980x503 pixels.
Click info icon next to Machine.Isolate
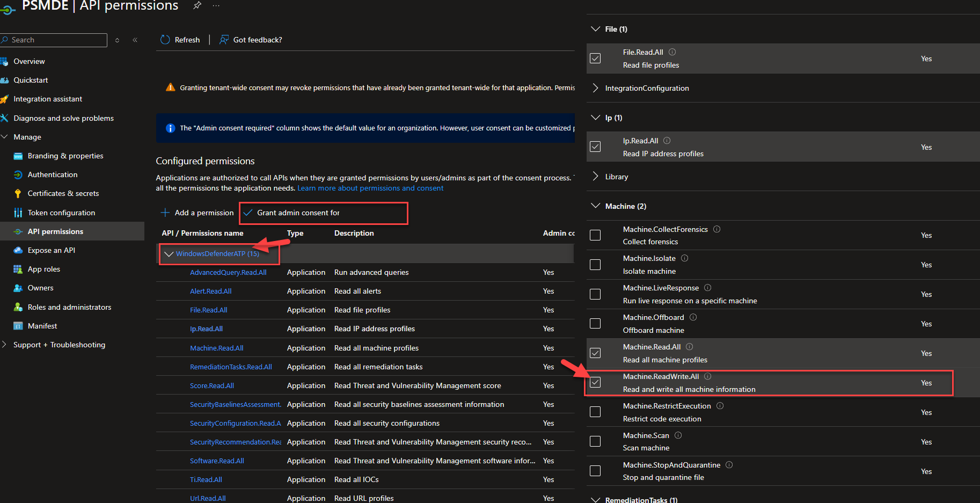click(684, 258)
